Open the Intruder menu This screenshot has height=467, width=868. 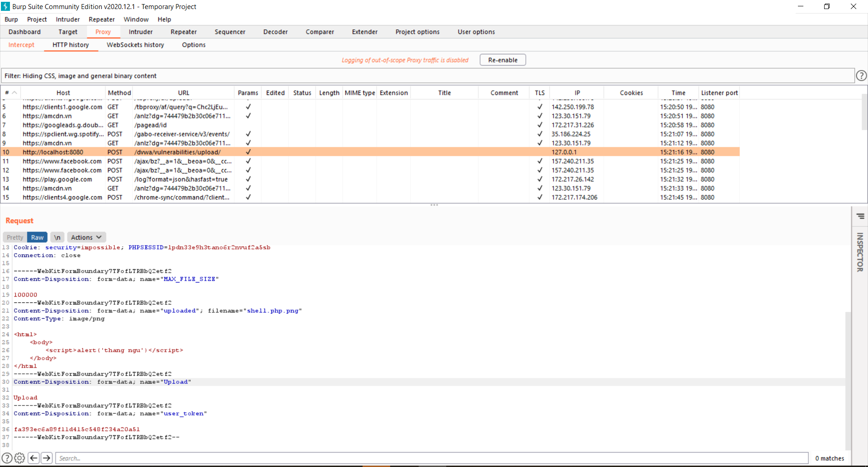click(x=68, y=19)
